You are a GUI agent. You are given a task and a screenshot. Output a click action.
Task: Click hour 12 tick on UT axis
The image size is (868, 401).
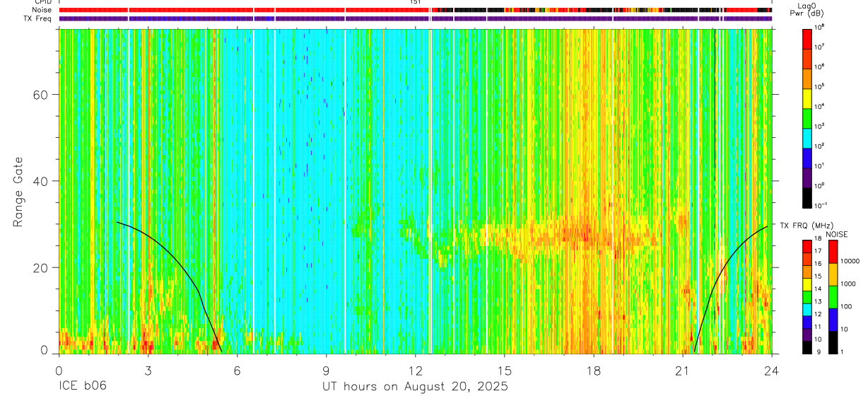[x=416, y=370]
